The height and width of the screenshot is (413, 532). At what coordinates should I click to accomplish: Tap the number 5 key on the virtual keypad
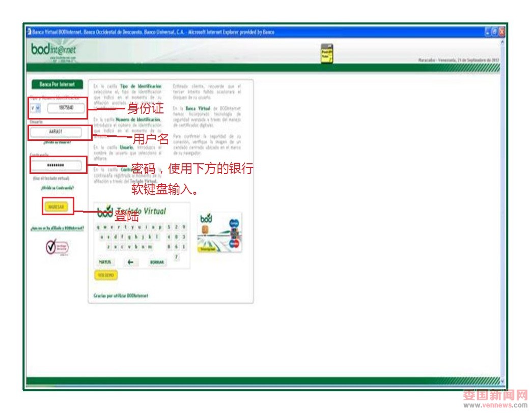coord(169,227)
